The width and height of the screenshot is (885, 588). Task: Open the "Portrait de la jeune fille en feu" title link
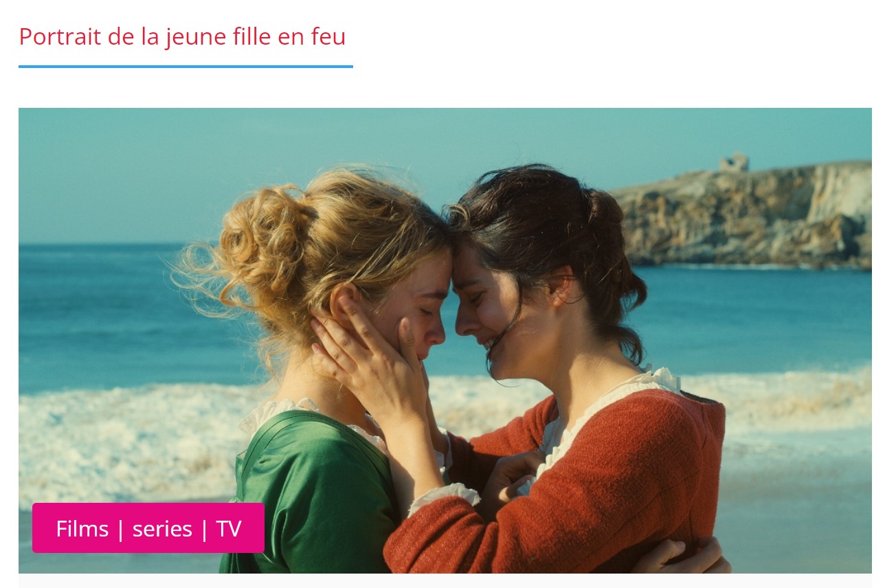coord(182,36)
